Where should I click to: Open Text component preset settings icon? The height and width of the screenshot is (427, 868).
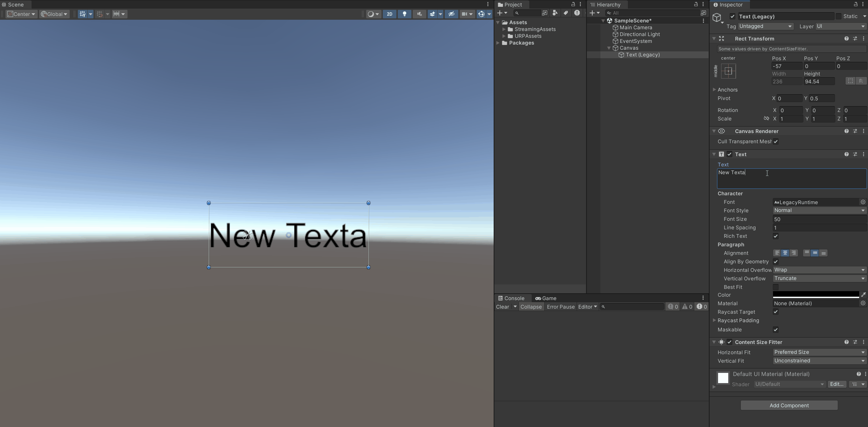coord(855,154)
